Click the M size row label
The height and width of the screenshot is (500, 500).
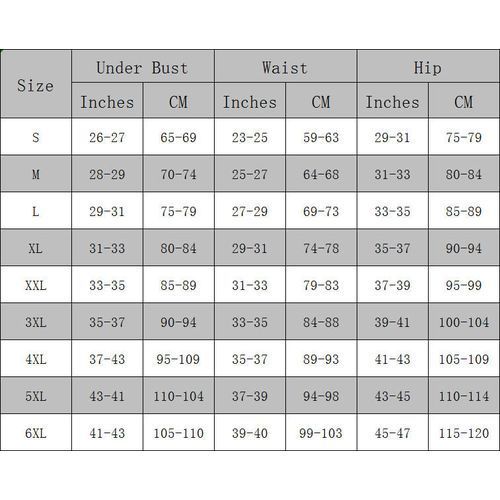36,174
